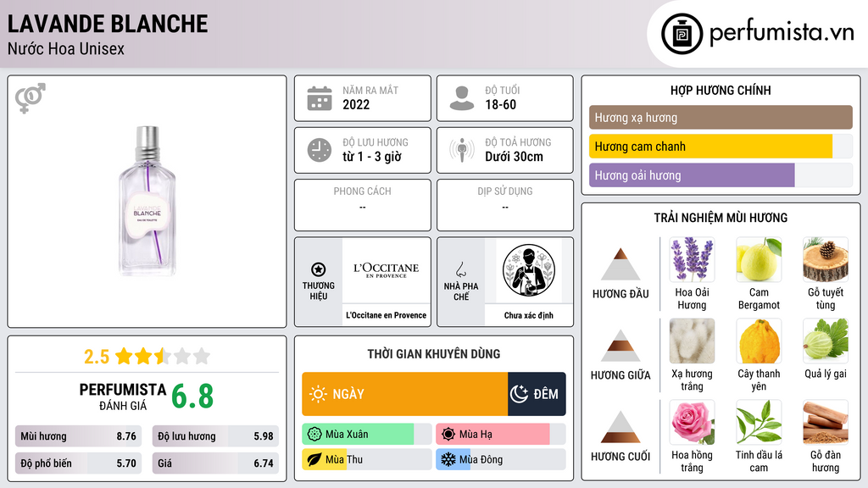Select the Quả lý gai note image
Viewport: 868px width, 488px height.
(x=826, y=341)
